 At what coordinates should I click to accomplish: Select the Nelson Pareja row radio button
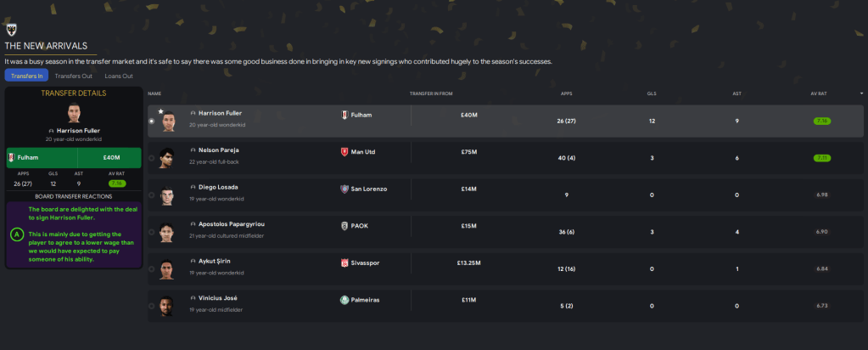coord(152,158)
